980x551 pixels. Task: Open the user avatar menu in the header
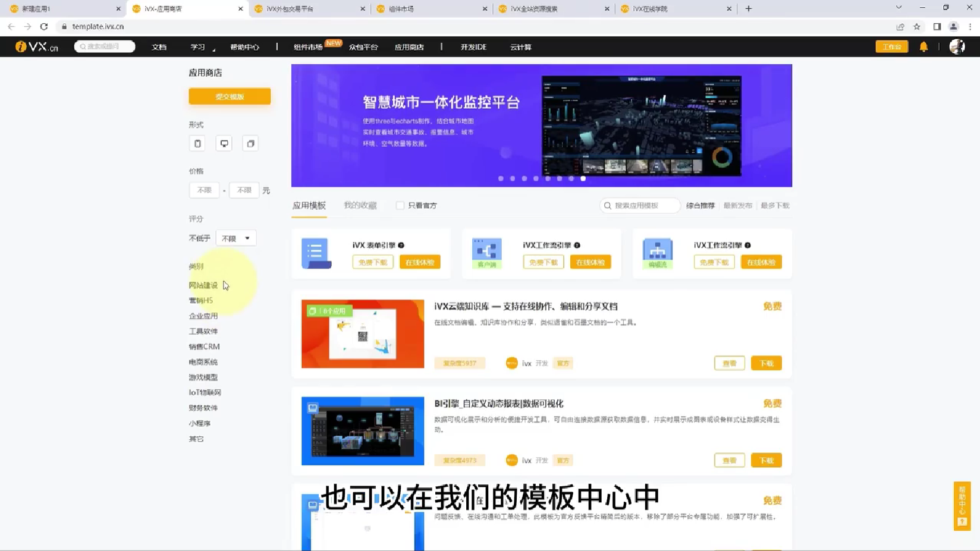tap(957, 46)
